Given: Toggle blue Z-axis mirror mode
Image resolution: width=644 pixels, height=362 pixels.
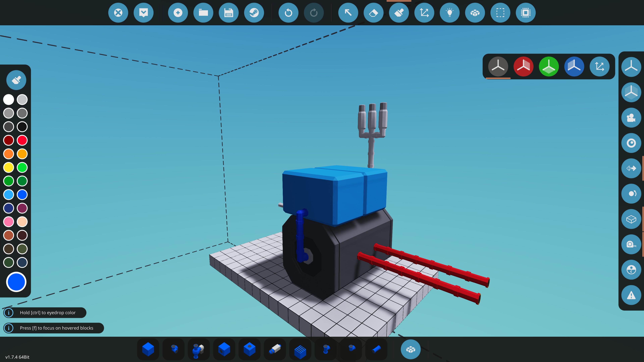Looking at the screenshot, I should point(574,67).
